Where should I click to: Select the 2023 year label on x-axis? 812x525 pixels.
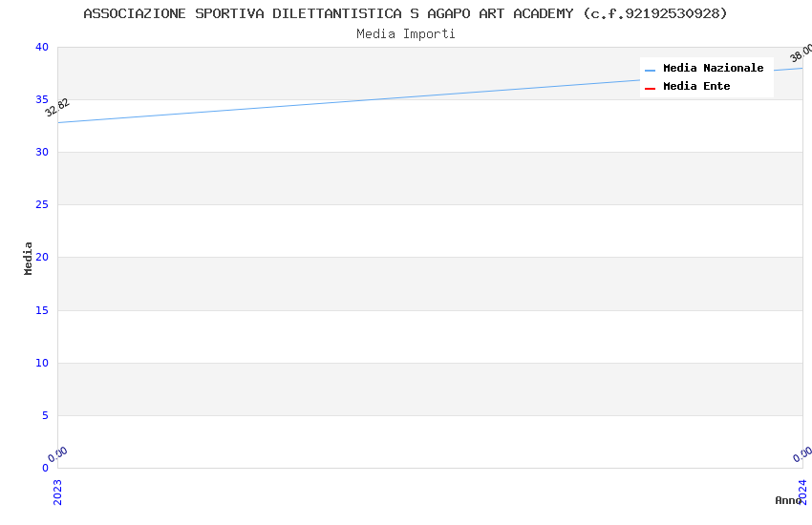click(57, 491)
